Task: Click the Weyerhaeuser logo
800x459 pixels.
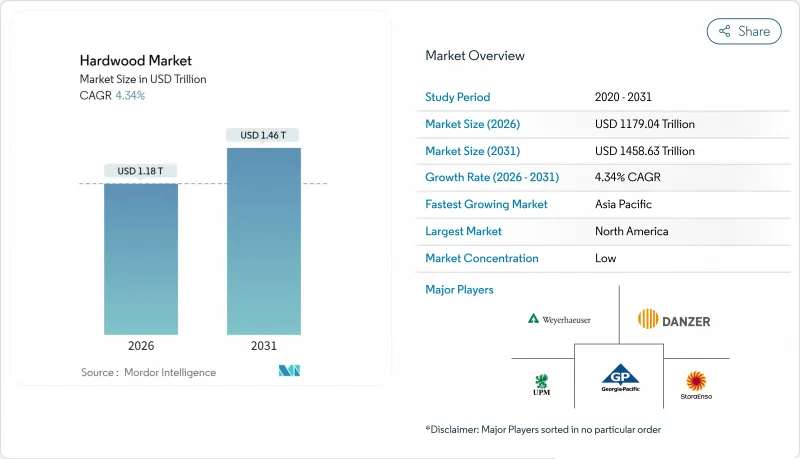Action: coord(561,319)
